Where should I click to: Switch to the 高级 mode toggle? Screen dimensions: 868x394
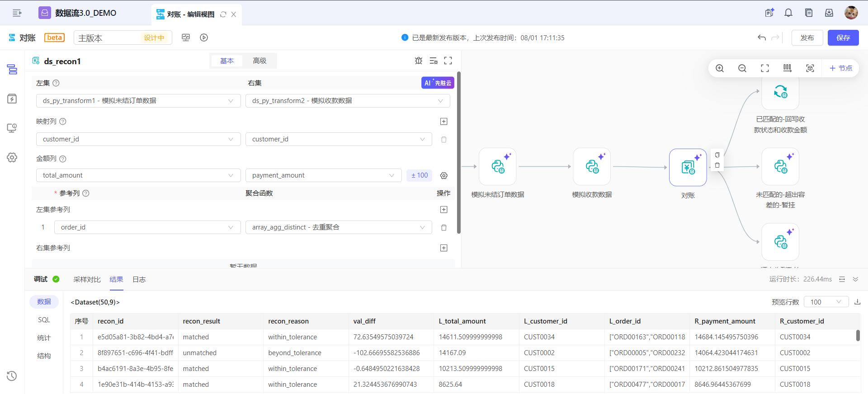point(259,61)
